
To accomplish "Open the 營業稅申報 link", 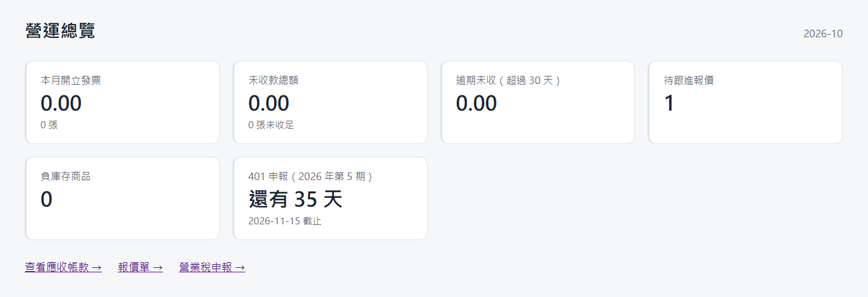I will (212, 267).
